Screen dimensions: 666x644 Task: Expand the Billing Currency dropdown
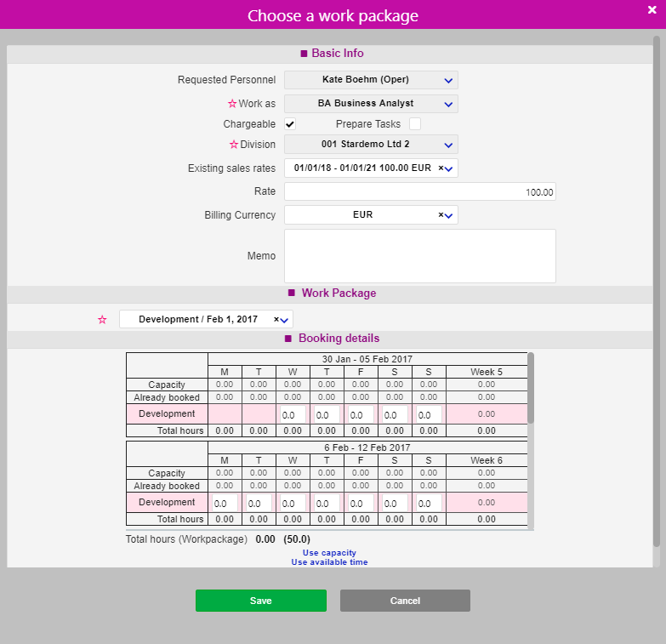tap(449, 215)
